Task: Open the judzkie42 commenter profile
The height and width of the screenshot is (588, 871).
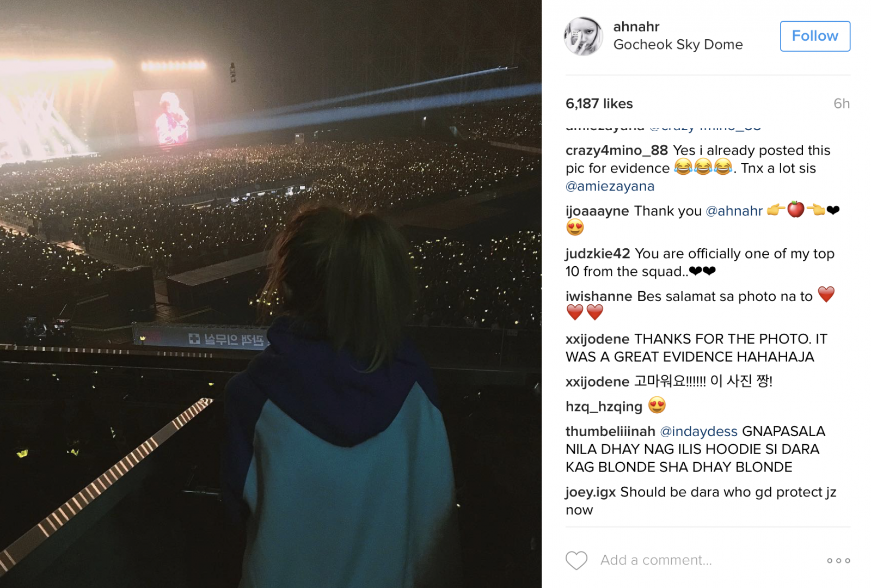Action: point(598,254)
